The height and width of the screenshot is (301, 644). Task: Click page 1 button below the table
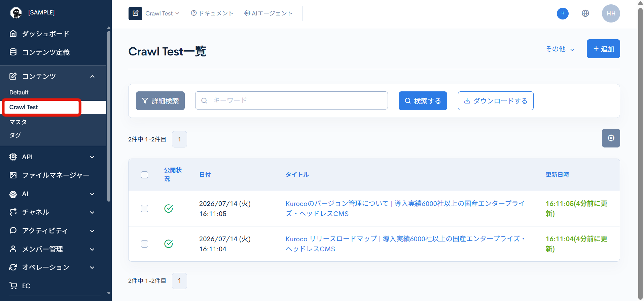coord(179,281)
